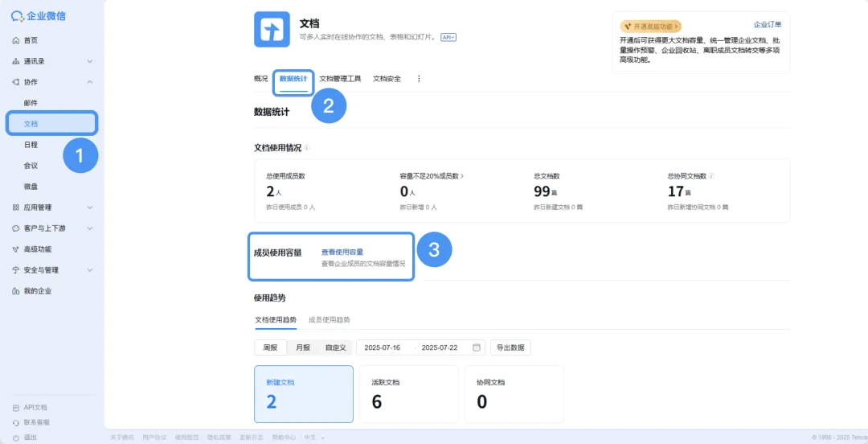
Task: Open the calendar icon in date range
Action: 476,347
